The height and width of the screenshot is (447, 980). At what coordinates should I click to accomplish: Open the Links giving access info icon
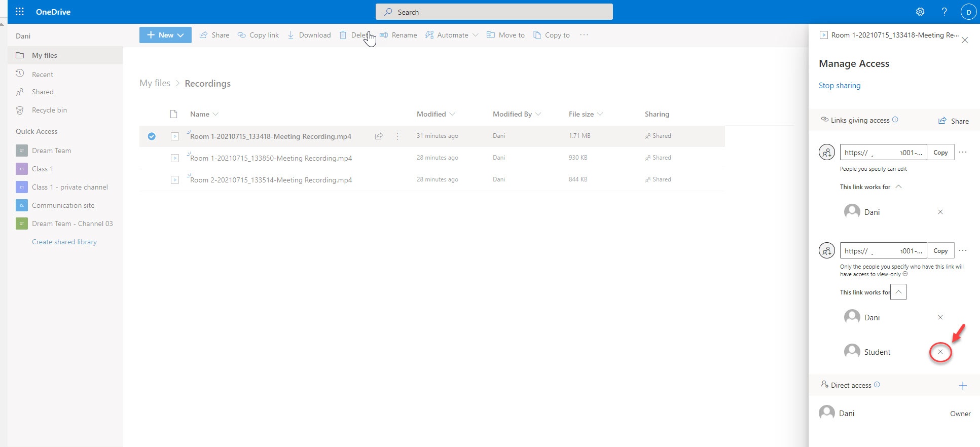tap(895, 120)
